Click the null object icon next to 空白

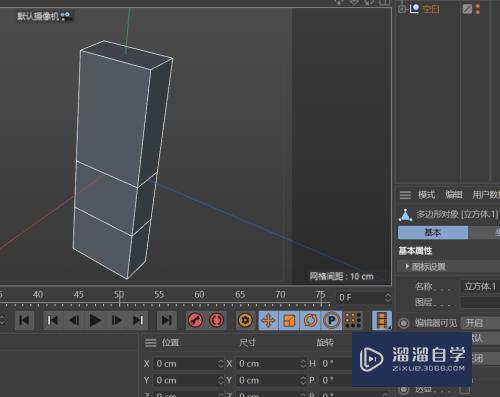click(x=414, y=9)
